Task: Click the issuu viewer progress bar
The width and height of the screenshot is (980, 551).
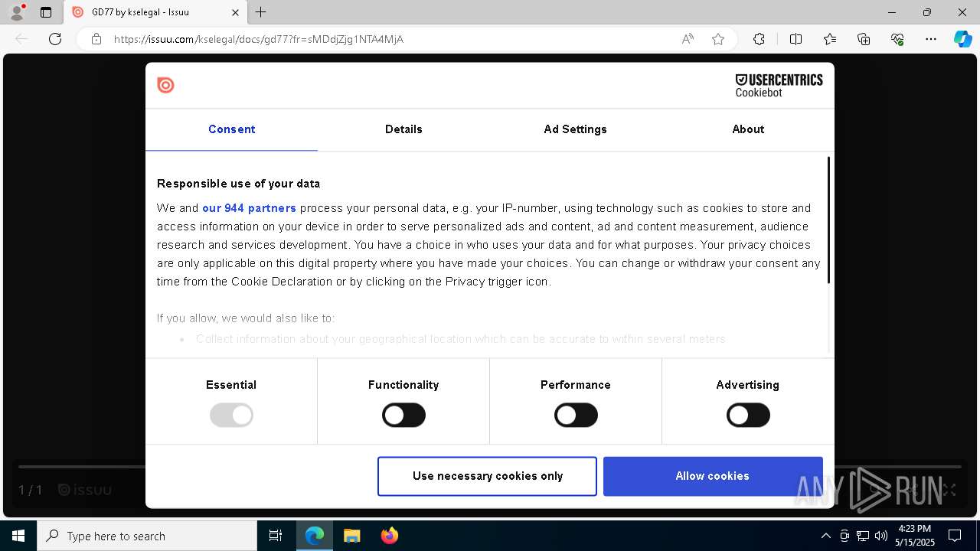Action: pos(490,466)
